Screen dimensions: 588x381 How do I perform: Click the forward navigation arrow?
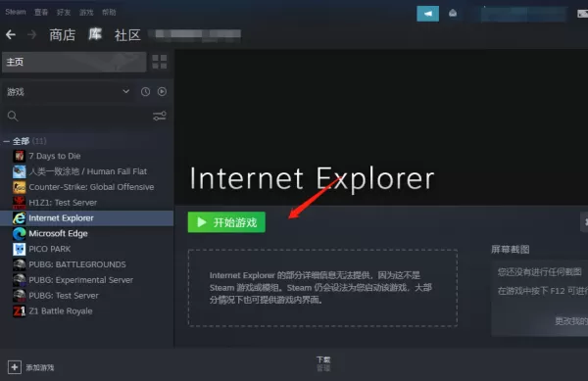click(32, 35)
